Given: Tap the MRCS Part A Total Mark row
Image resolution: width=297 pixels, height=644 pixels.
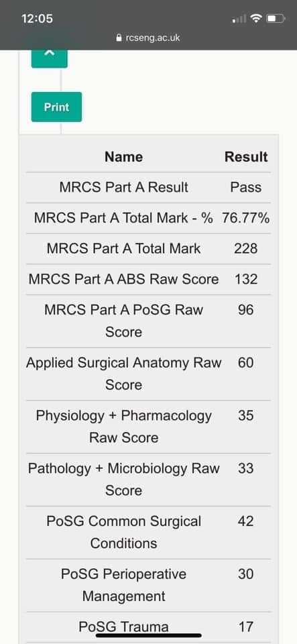Looking at the screenshot, I should 149,248.
